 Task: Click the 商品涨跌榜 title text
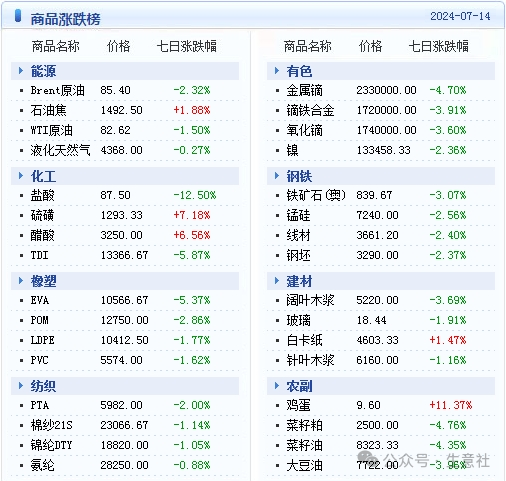tap(65, 19)
